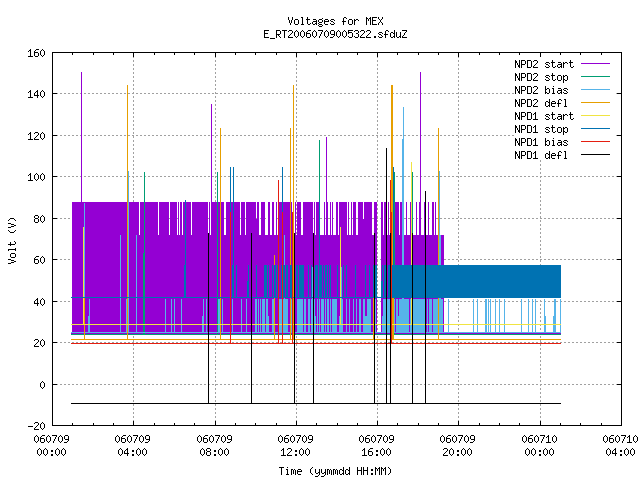This screenshot has height=480, width=640.
Task: Click the "NPD1 start" legend label
Action: (544, 116)
